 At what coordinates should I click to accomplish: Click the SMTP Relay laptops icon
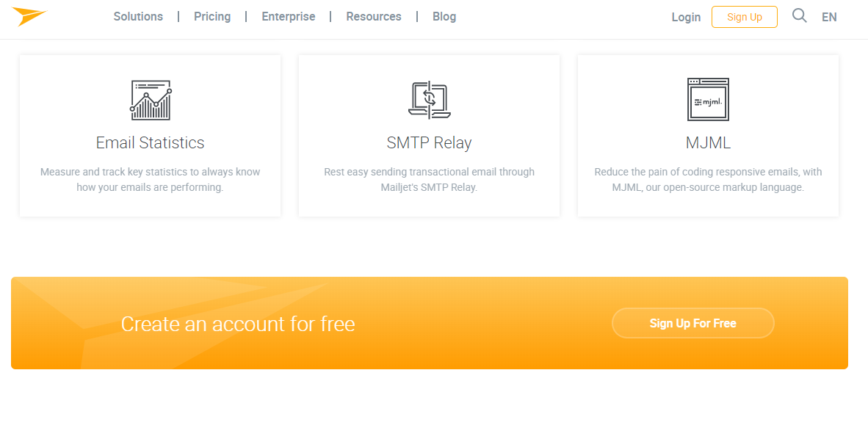429,100
